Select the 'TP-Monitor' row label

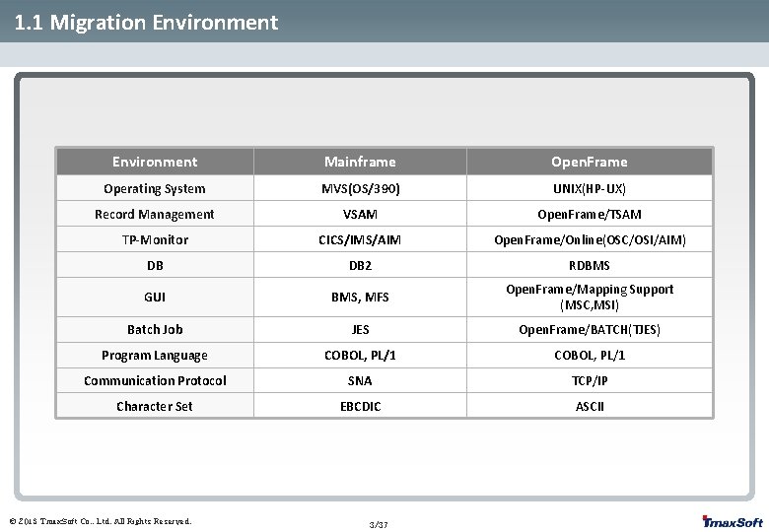pyautogui.click(x=155, y=239)
